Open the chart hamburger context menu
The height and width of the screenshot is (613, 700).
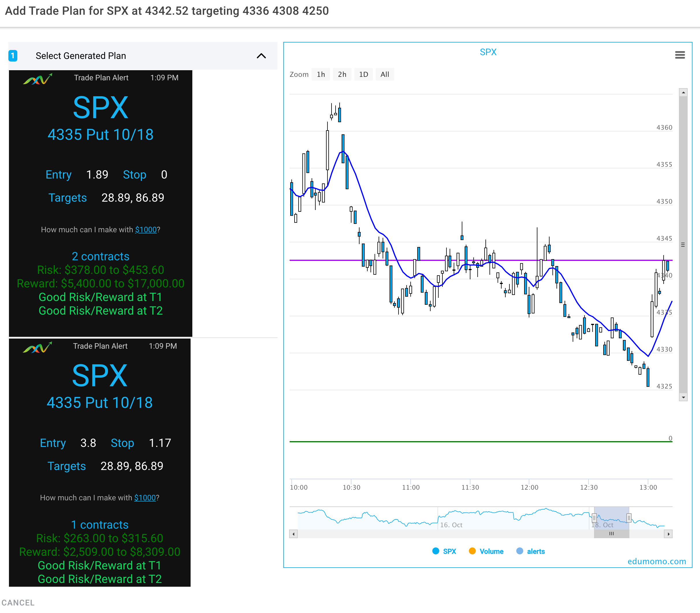tap(679, 55)
